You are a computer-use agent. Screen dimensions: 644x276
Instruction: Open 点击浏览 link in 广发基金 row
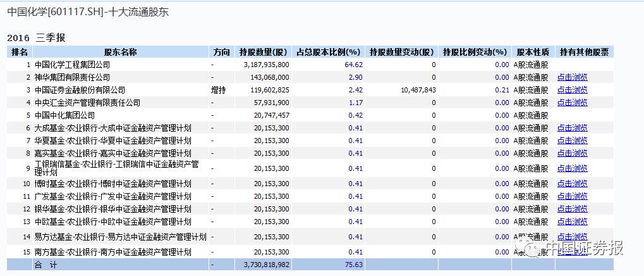point(572,196)
